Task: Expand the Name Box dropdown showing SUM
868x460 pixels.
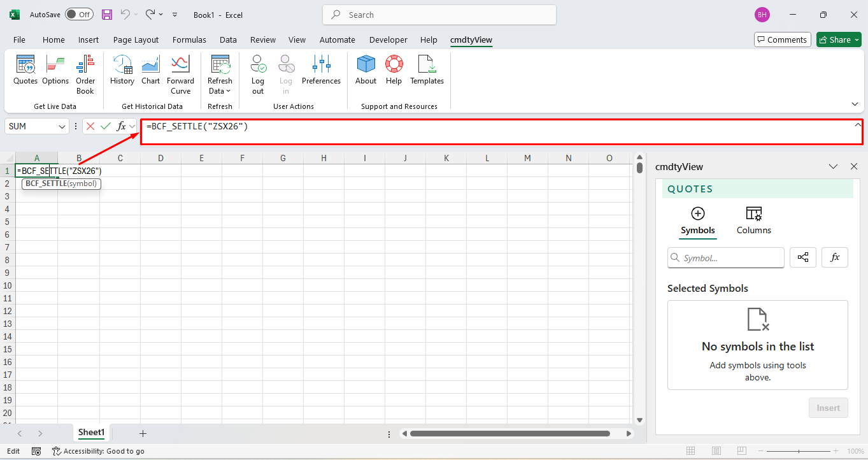Action: (x=62, y=126)
